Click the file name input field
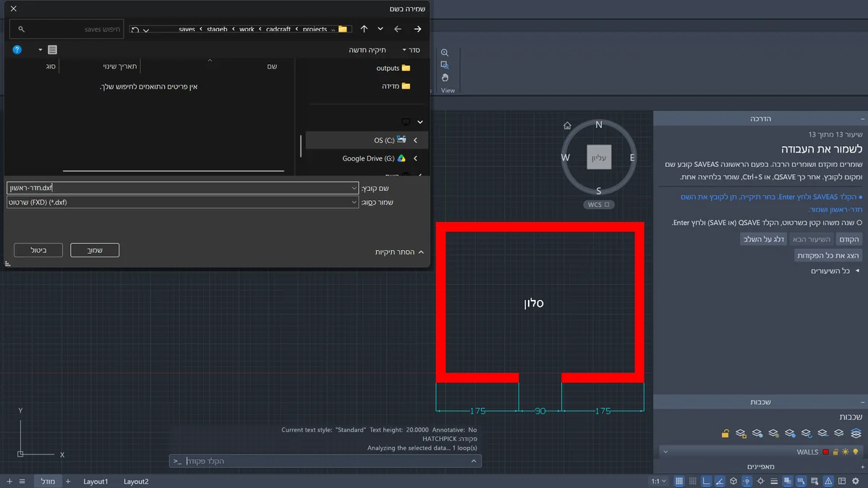The image size is (868, 488). (182, 188)
